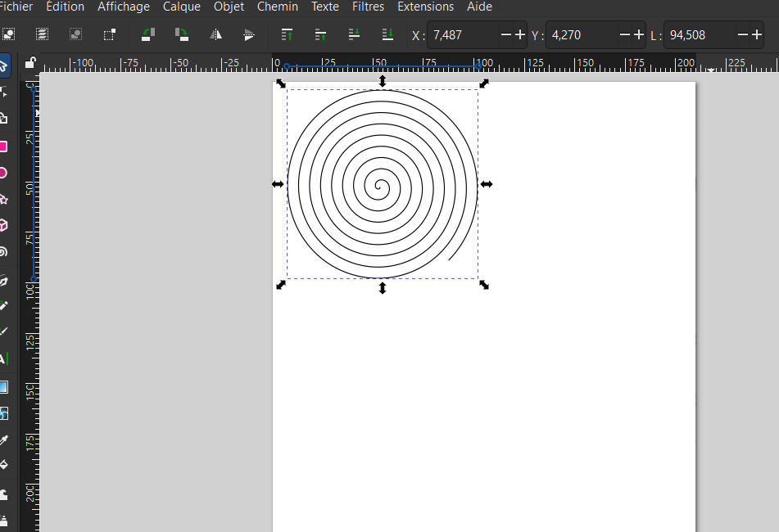Toggle the guides lock icon
The height and width of the screenshot is (532, 779).
pyautogui.click(x=30, y=63)
